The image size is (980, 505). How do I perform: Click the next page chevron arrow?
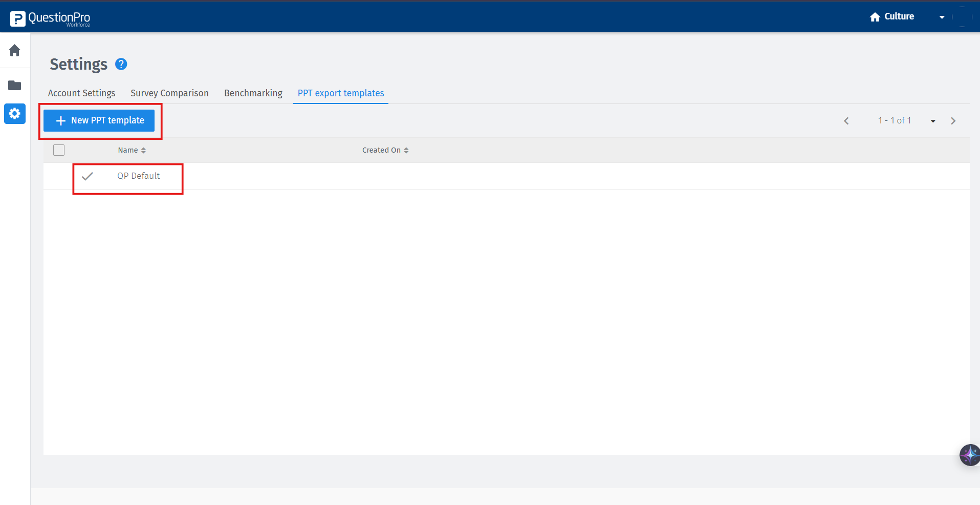pyautogui.click(x=954, y=120)
